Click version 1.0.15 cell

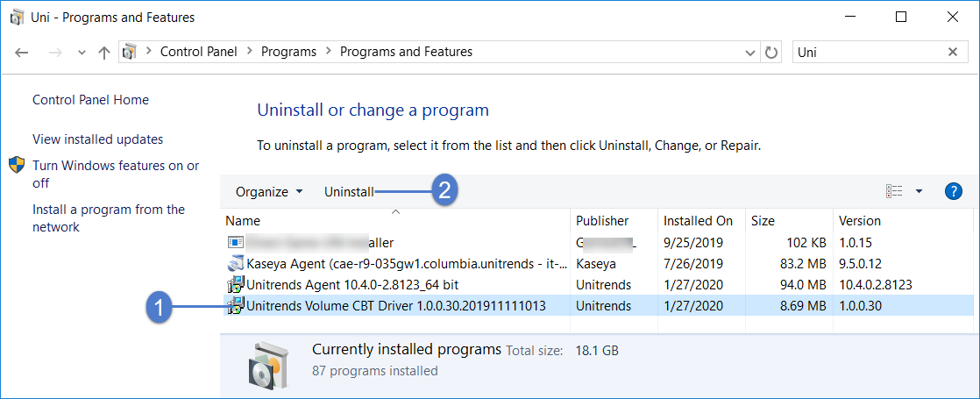(x=856, y=242)
